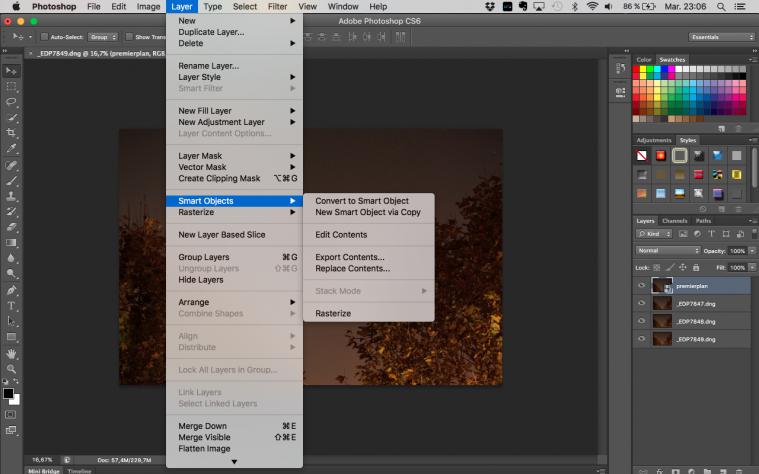Pick the yellow swatch in the top row
The width and height of the screenshot is (759, 474).
[x=643, y=69]
